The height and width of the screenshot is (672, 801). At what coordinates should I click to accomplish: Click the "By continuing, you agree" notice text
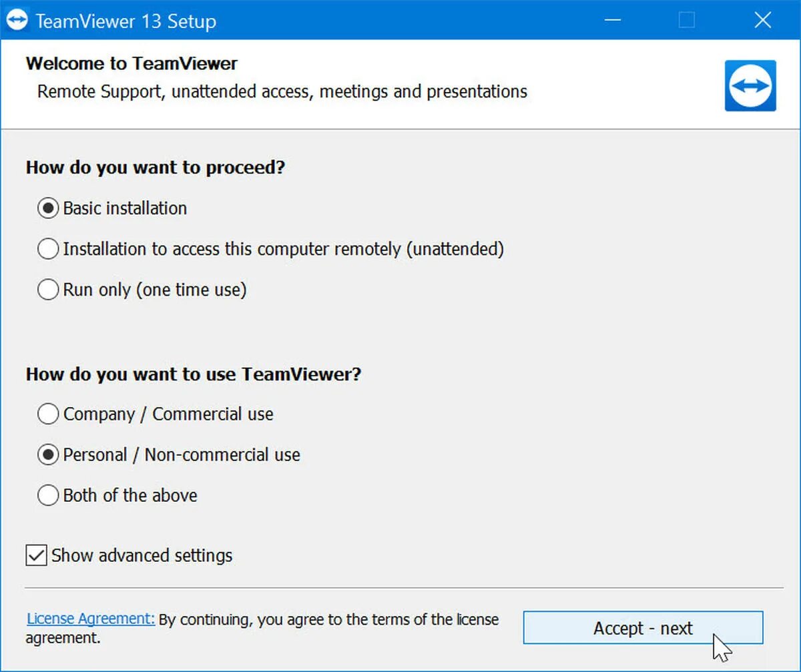328,619
